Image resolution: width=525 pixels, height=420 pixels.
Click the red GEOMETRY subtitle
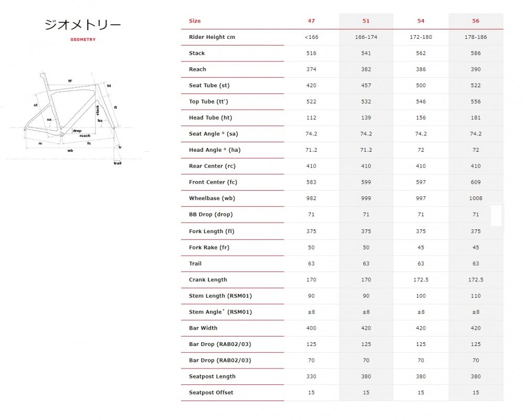(83, 39)
